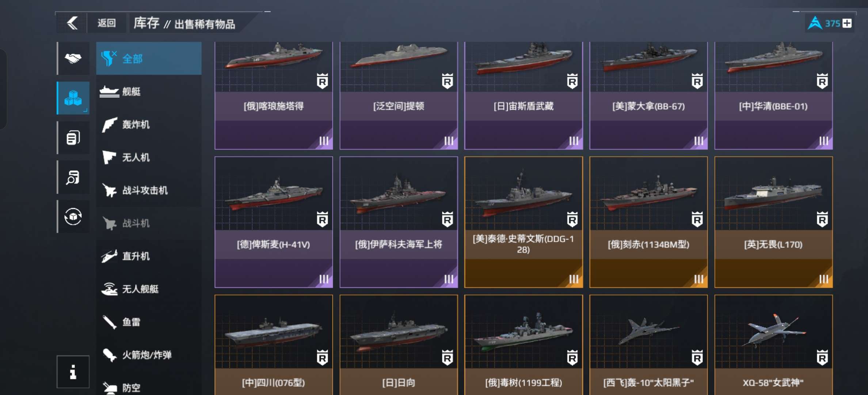Image resolution: width=868 pixels, height=395 pixels.
Task: Add currency with the plus icon
Action: [x=847, y=23]
